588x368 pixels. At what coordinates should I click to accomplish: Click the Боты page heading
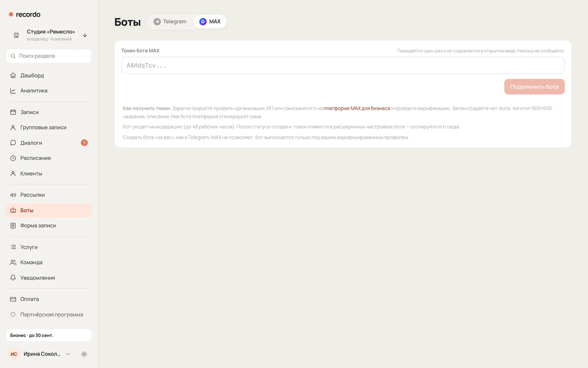pos(128,22)
